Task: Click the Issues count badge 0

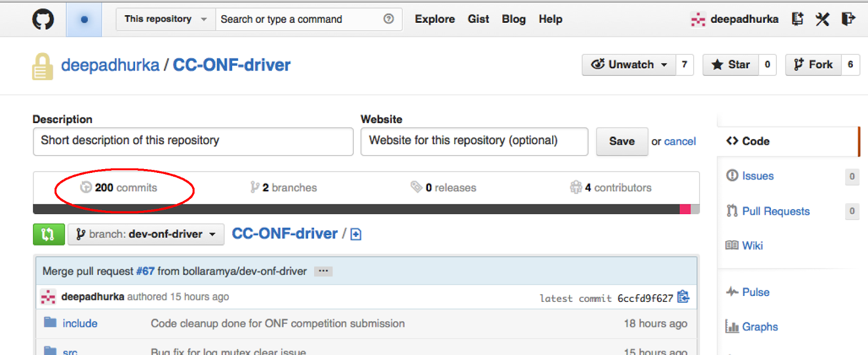Action: tap(852, 176)
